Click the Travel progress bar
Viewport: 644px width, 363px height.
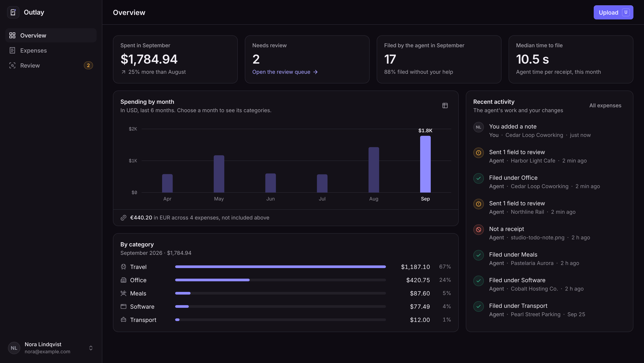(280, 267)
